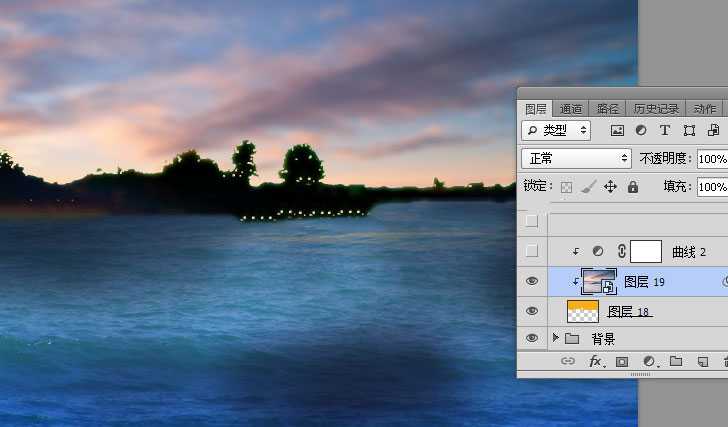This screenshot has width=728, height=427.
Task: Hide the 图层 18 layer
Action: click(532, 311)
